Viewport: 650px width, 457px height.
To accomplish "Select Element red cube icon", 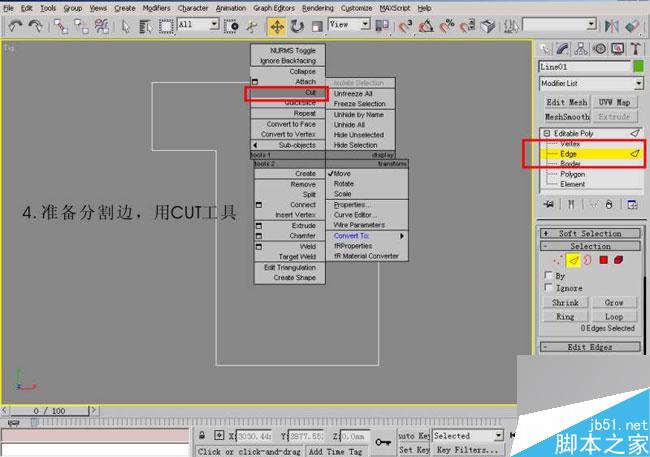I will tap(618, 260).
